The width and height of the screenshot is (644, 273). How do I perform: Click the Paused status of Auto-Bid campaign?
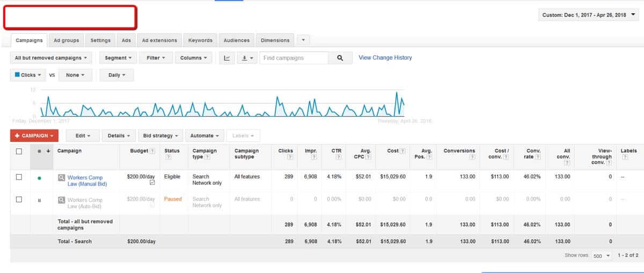(x=173, y=199)
